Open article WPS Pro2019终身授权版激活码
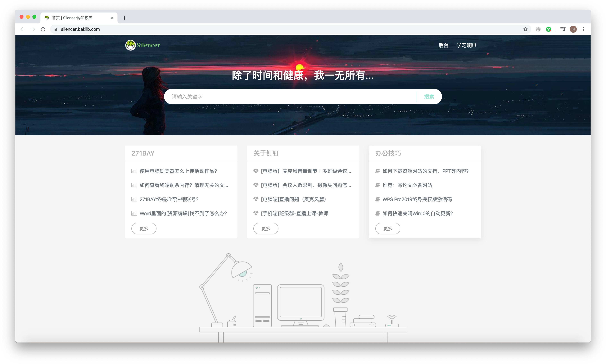Screen dimensions: 606x364 coord(417,199)
